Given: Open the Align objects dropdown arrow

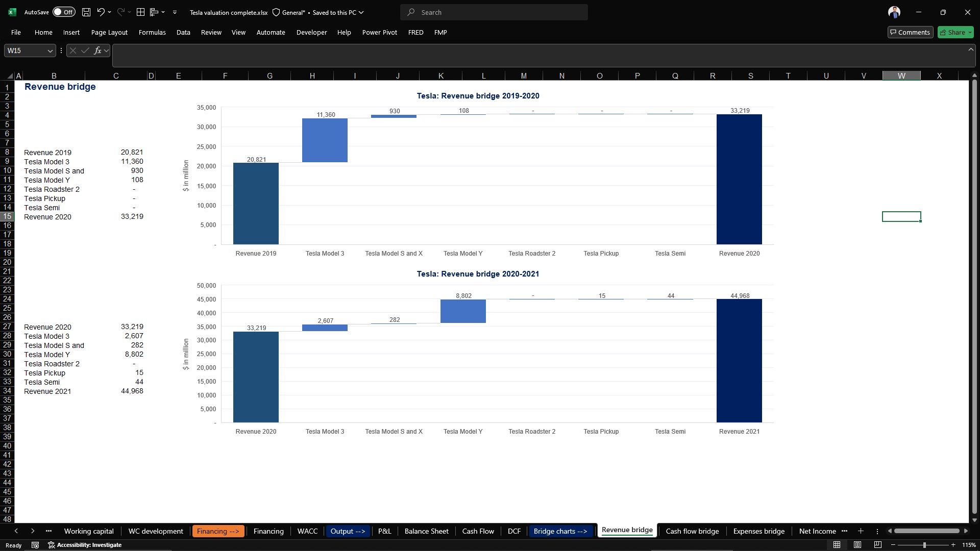Looking at the screenshot, I should click(x=163, y=12).
